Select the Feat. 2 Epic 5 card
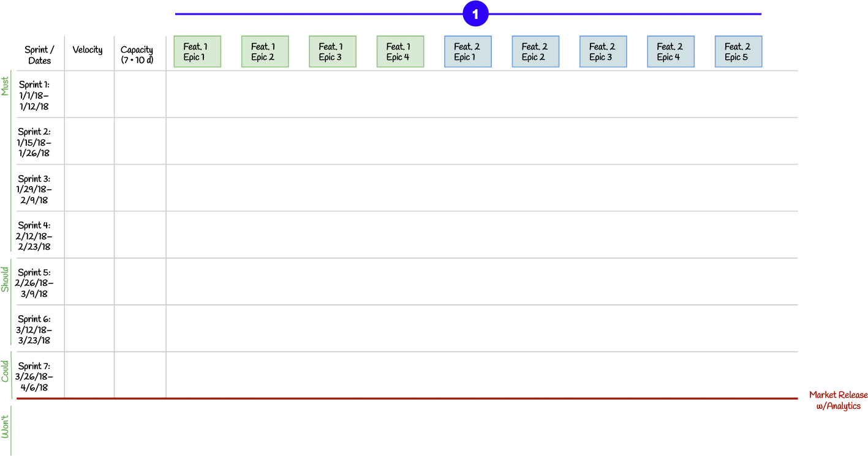868x456 pixels. tap(739, 51)
